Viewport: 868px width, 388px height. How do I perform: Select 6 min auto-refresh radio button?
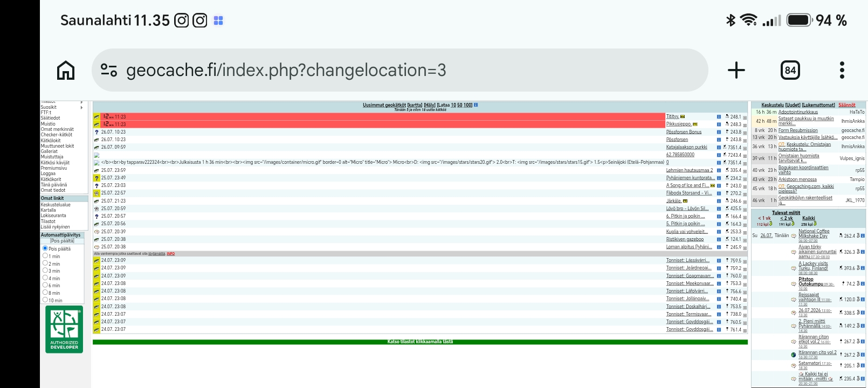45,285
